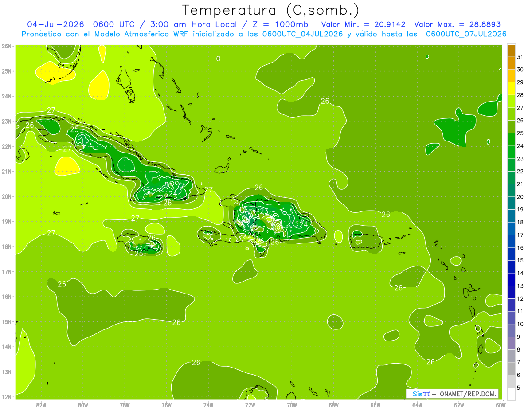
Task: Click the '25' contour label below Jamaica
Action: [x=139, y=254]
